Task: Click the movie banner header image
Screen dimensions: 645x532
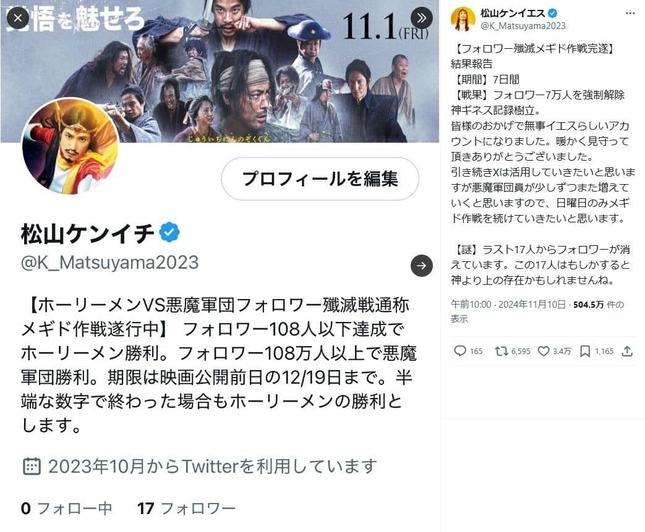Action: pos(220,71)
